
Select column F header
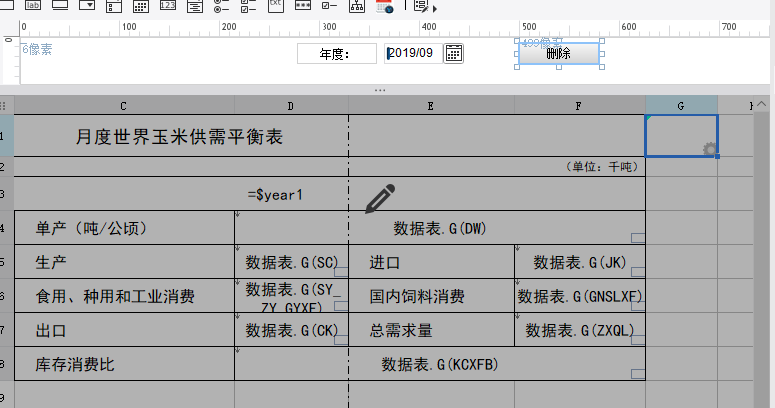coord(579,106)
